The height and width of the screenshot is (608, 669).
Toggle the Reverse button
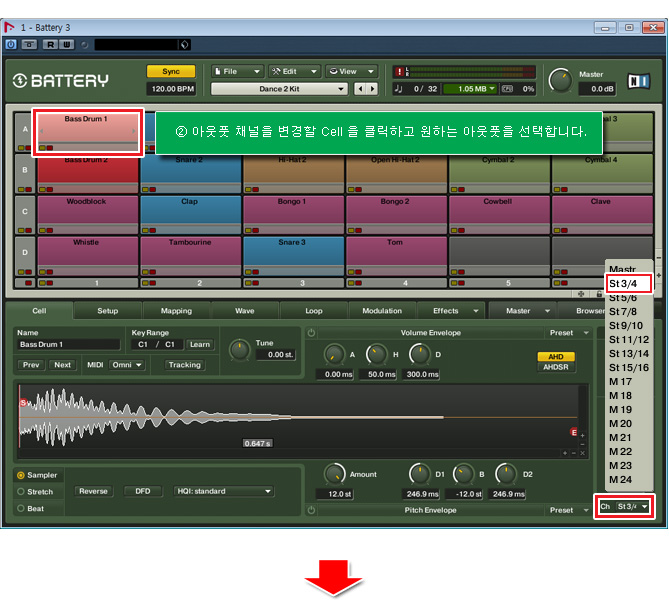pos(93,491)
